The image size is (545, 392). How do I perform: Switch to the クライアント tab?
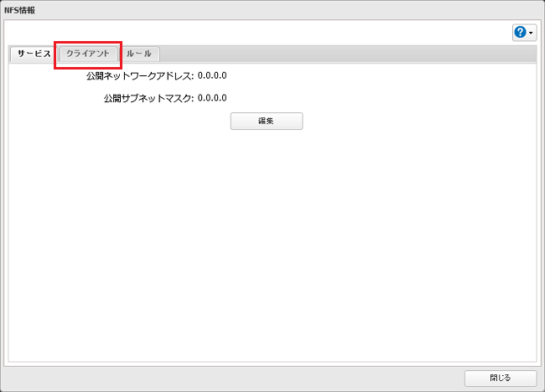point(88,54)
